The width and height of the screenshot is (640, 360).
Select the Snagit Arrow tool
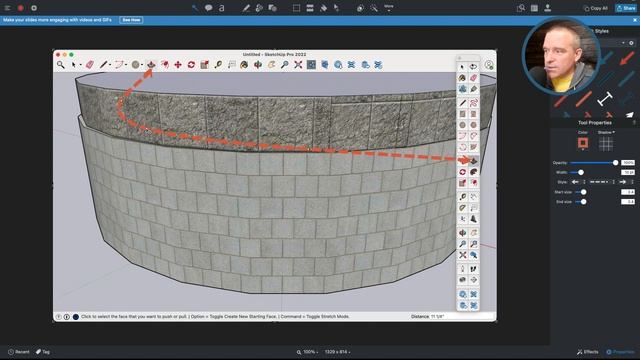pos(195,8)
